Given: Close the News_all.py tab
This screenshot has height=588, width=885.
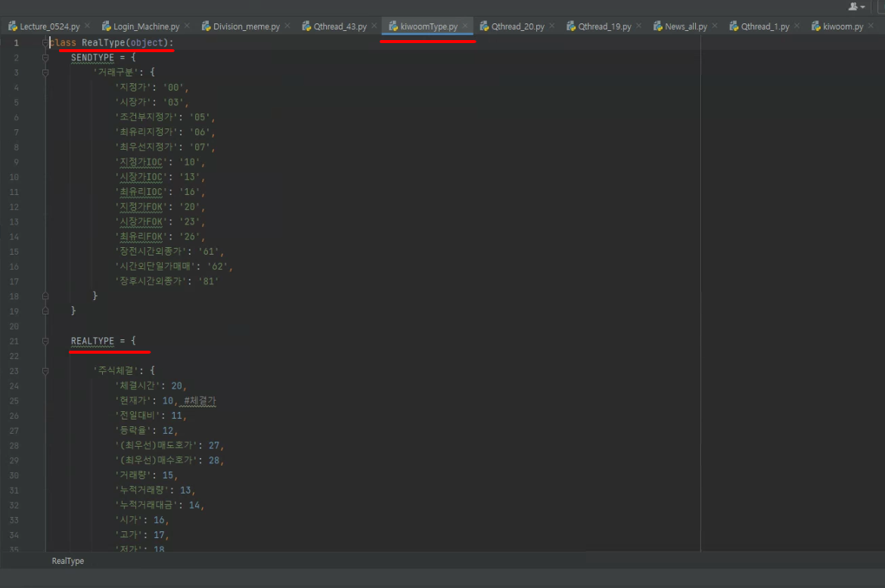Looking at the screenshot, I should coord(715,26).
